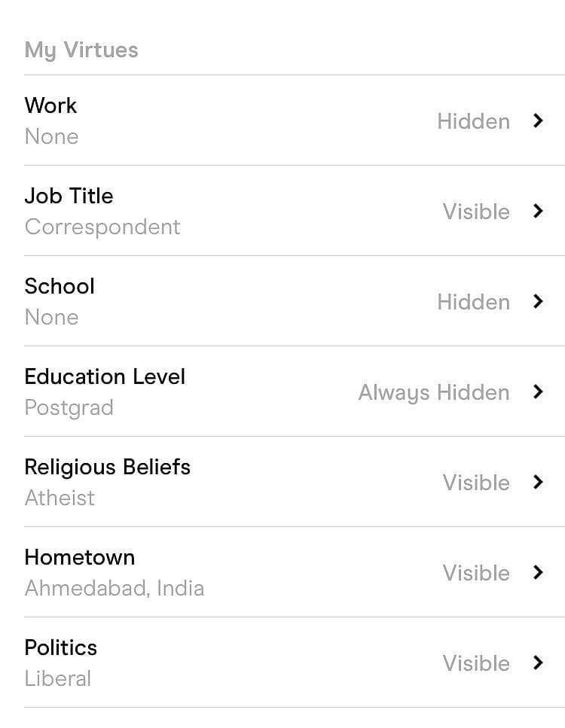The width and height of the screenshot is (565, 728).
Task: Edit the Correspondent job title value
Action: pos(102,227)
